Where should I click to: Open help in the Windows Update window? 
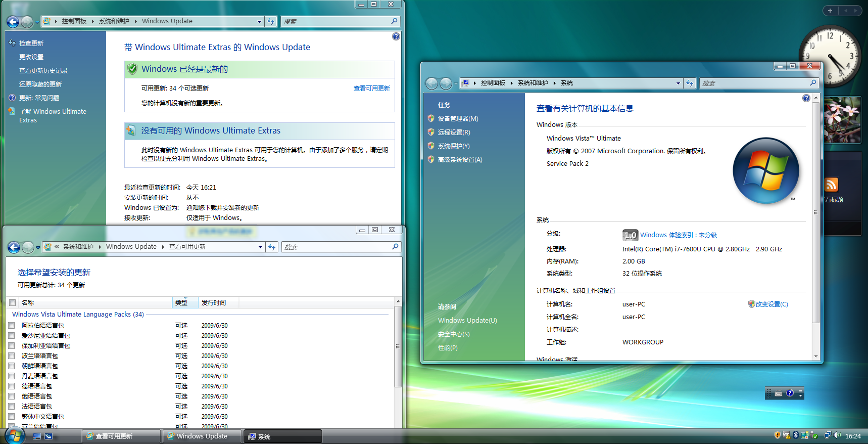(396, 36)
